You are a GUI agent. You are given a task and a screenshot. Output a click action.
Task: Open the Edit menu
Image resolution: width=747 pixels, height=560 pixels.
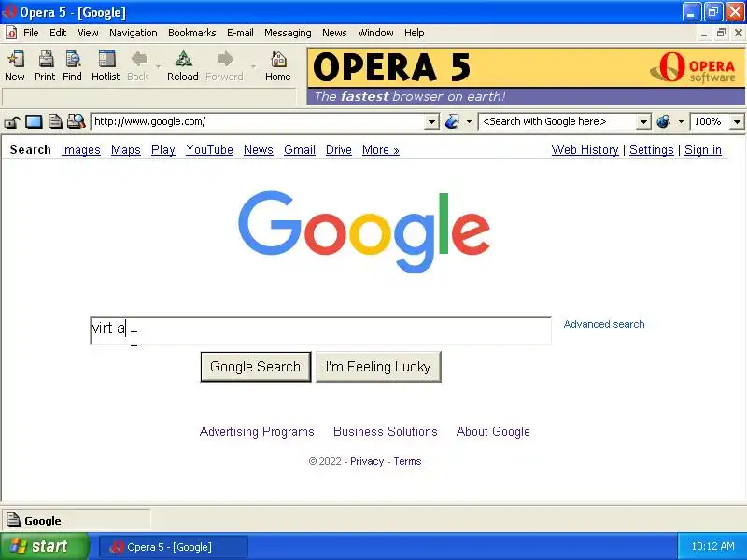pyautogui.click(x=58, y=33)
